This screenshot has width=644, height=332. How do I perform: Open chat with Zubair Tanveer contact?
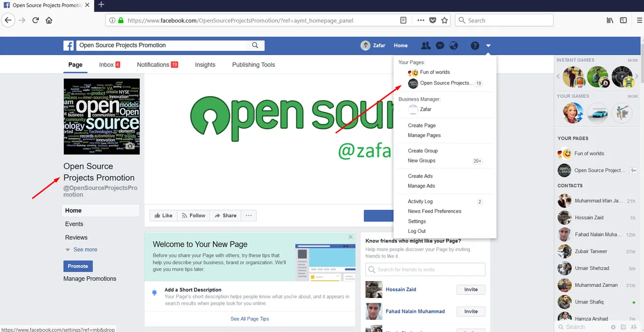click(597, 252)
